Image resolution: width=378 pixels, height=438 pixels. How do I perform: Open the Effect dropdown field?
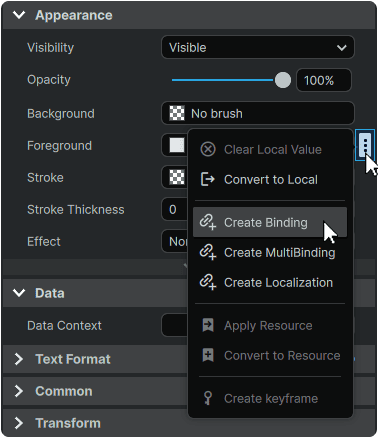(x=175, y=241)
